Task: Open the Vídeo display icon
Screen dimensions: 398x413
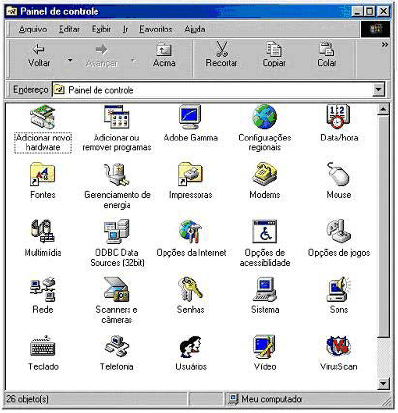Action: [x=265, y=346]
